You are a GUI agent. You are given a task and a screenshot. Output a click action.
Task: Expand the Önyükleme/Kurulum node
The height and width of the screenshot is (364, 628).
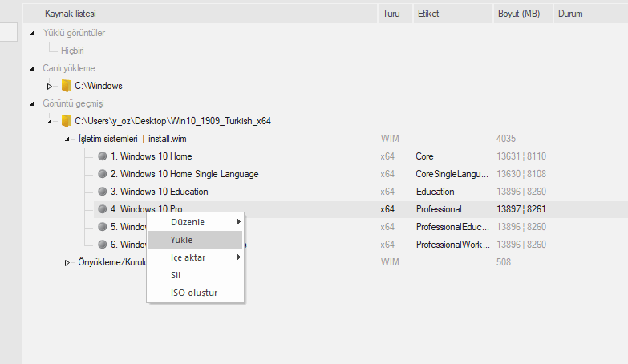click(x=67, y=262)
